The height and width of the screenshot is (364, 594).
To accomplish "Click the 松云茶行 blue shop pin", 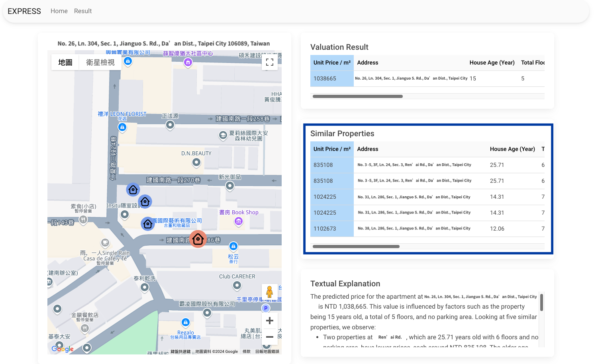I will (233, 246).
